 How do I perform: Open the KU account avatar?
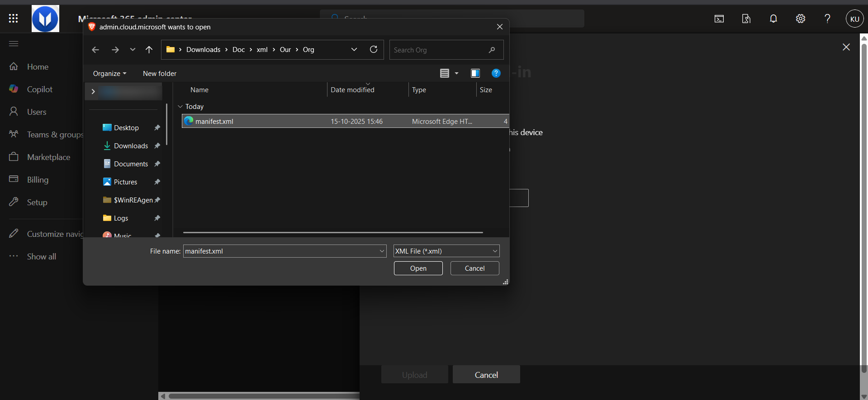point(854,19)
